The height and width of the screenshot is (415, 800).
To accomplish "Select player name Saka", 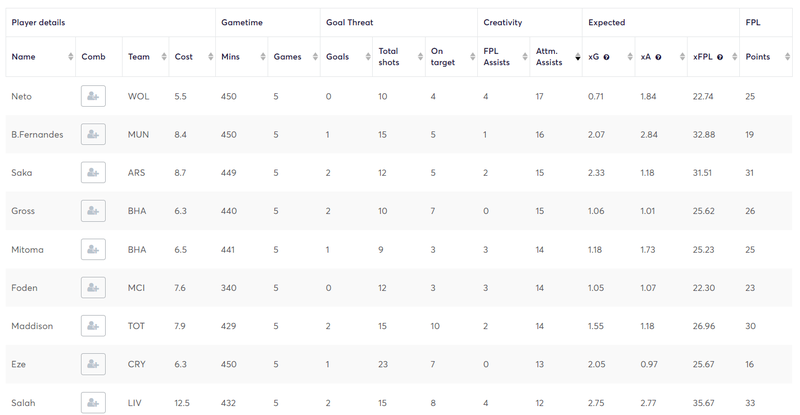I will click(x=21, y=173).
